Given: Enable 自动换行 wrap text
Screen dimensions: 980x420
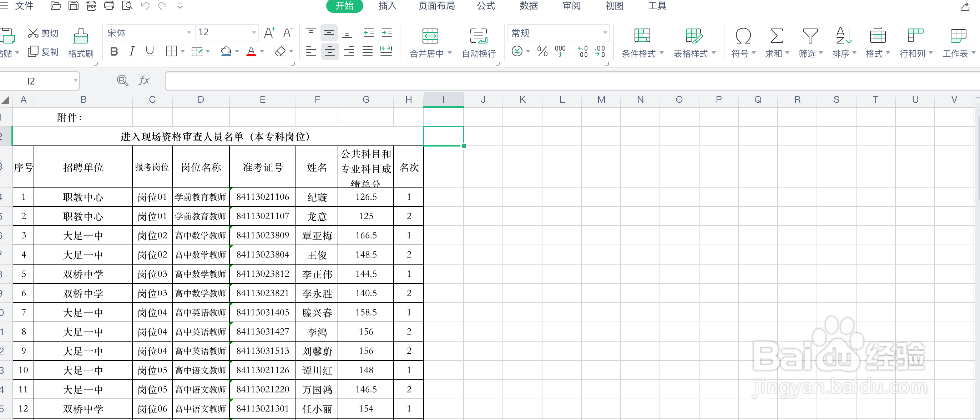Looking at the screenshot, I should click(479, 42).
